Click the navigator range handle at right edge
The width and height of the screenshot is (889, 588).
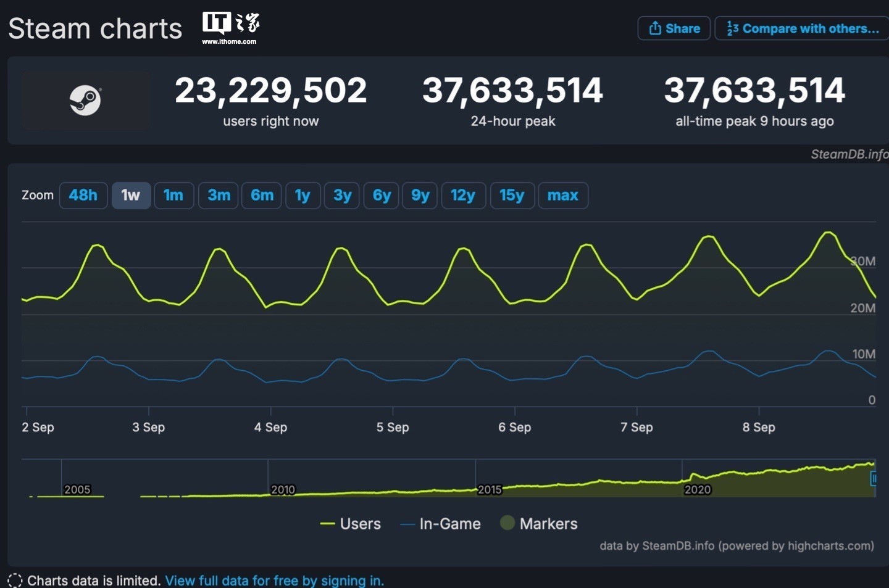[874, 478]
